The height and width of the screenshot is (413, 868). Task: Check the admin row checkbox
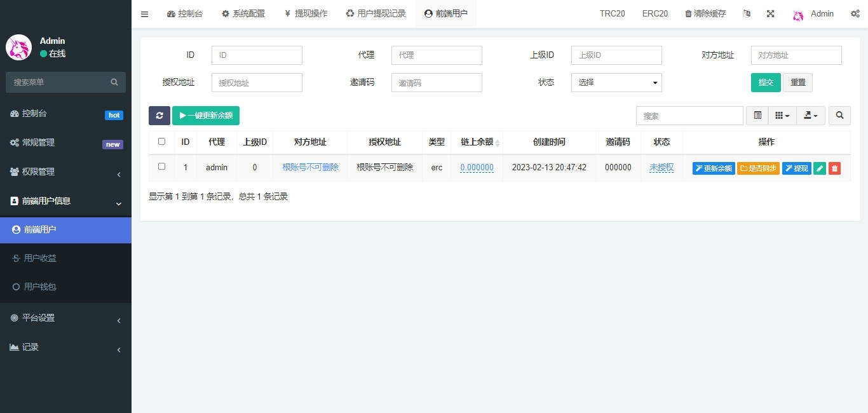tap(161, 166)
